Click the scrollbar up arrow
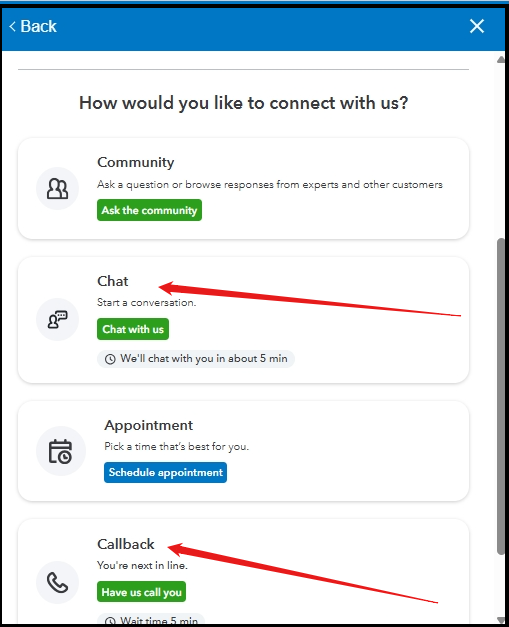 501,60
